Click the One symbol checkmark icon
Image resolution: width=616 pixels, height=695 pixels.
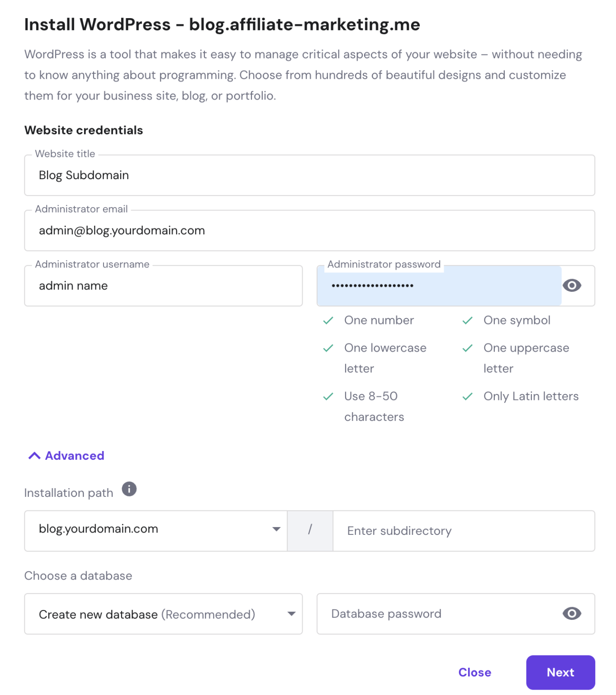pyautogui.click(x=468, y=320)
